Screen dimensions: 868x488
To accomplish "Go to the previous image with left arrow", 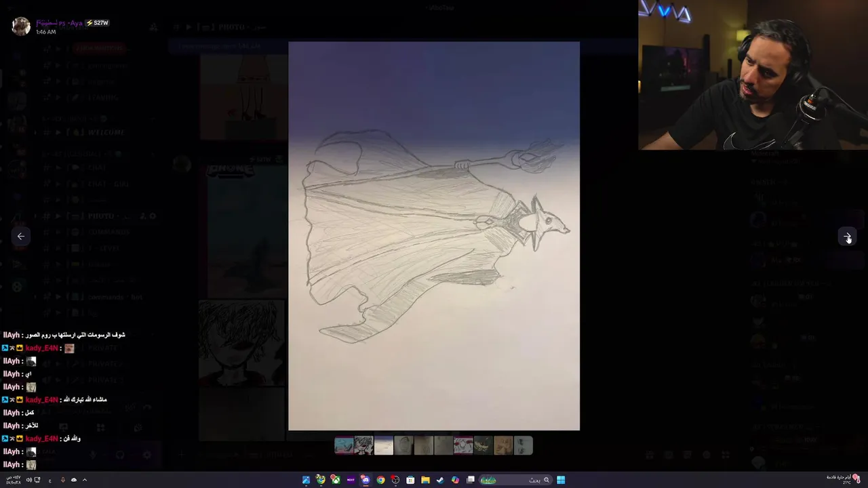I will click(x=21, y=237).
